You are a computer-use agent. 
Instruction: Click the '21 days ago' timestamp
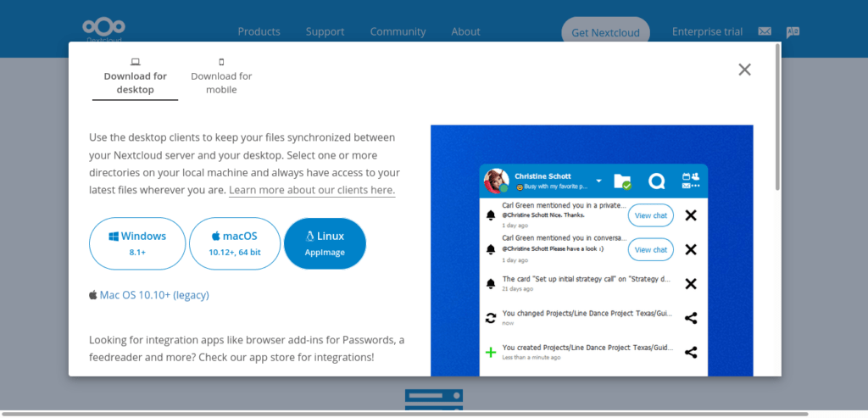[518, 289]
